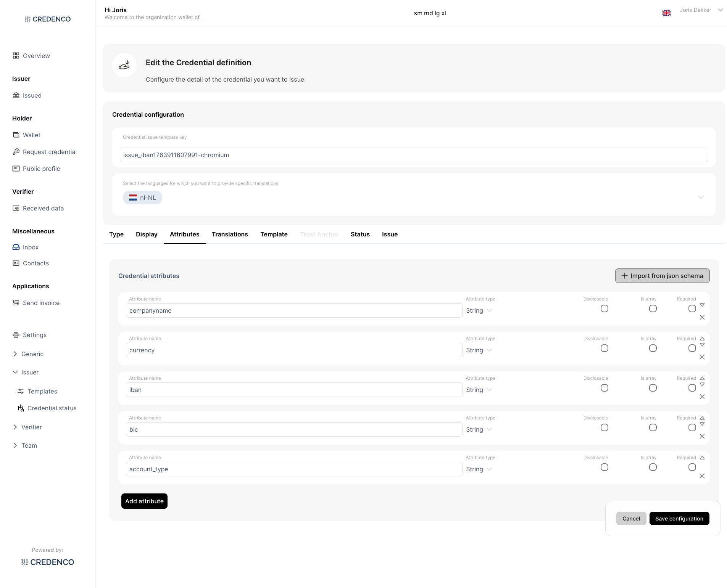Move the iban attribute up
Screen dimensions: 727x588
pyautogui.click(x=702, y=378)
